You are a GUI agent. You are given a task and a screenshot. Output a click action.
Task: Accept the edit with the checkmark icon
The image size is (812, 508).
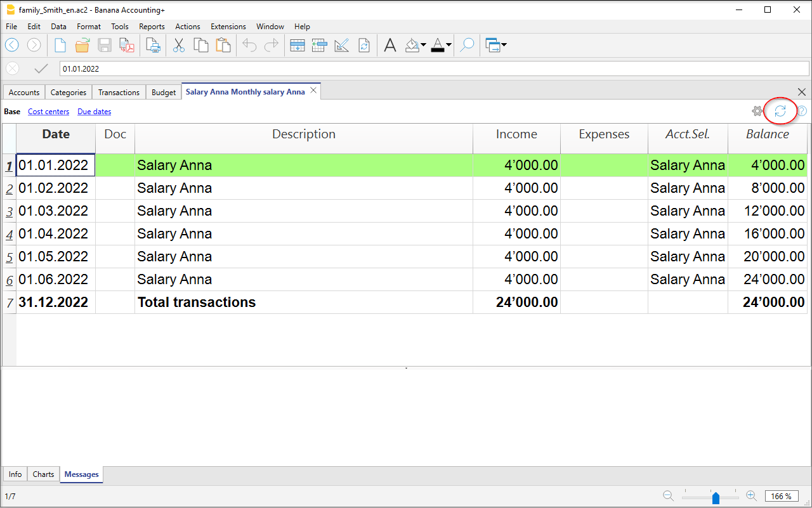click(41, 68)
